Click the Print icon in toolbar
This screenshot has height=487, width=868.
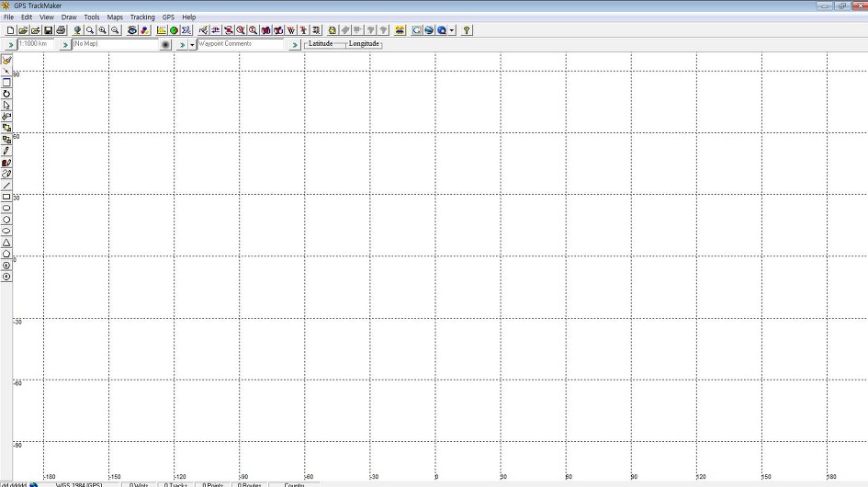(x=61, y=30)
